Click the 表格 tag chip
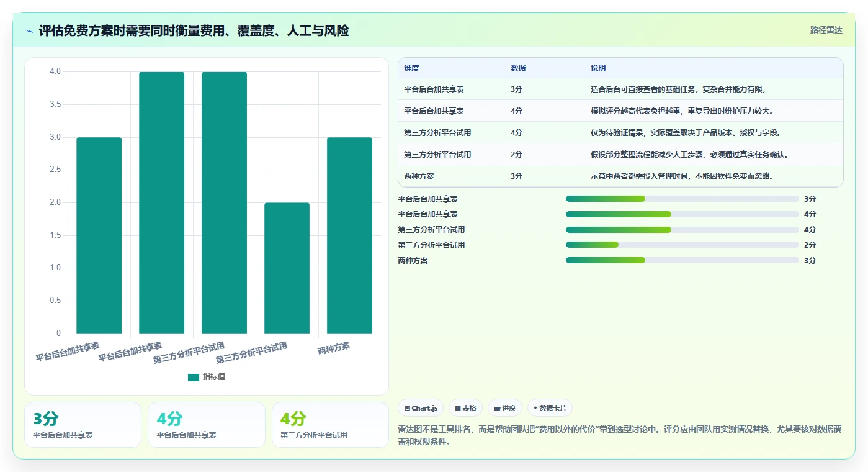Image resolution: width=868 pixels, height=472 pixels. pyautogui.click(x=465, y=408)
